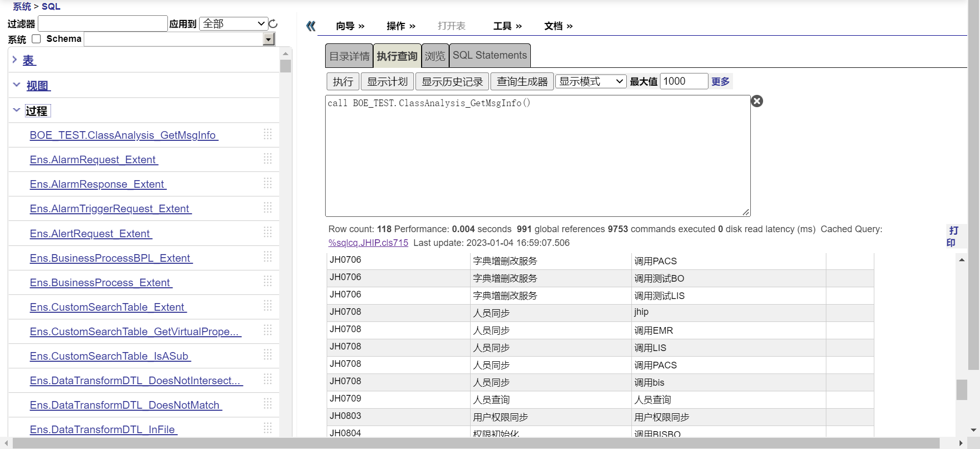Viewport: 980px width, 449px height.
Task: Click the 打印 print icon at right
Action: pos(952,237)
